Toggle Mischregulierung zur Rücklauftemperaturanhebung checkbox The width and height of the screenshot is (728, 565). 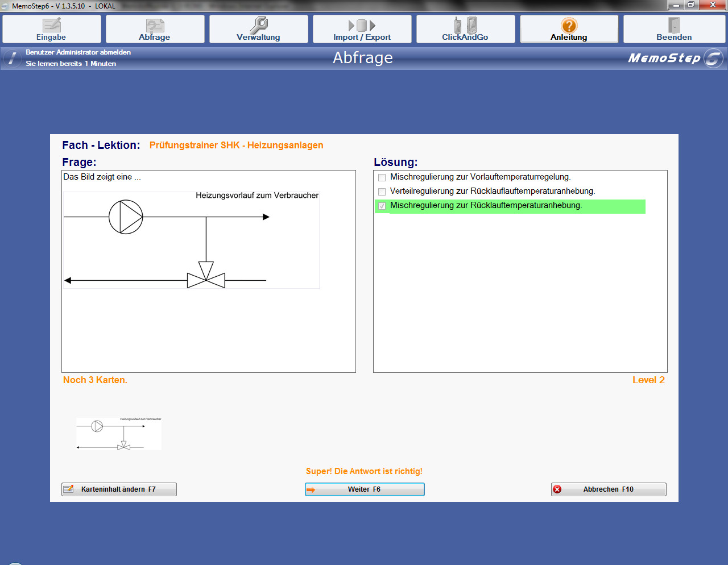click(382, 206)
